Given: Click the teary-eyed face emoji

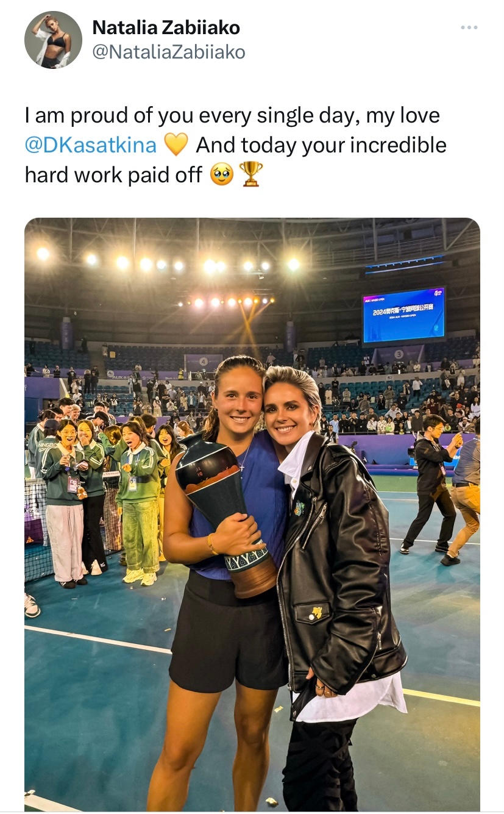Looking at the screenshot, I should pyautogui.click(x=222, y=175).
